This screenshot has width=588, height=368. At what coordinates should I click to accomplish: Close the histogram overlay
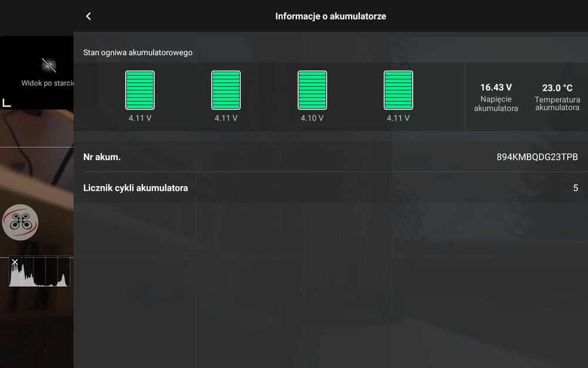click(15, 262)
